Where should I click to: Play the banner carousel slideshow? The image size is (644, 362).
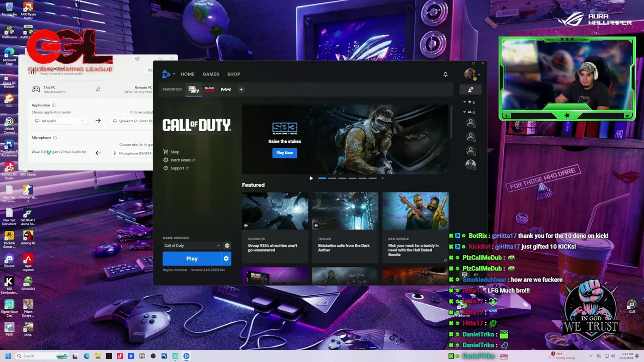pos(311,178)
